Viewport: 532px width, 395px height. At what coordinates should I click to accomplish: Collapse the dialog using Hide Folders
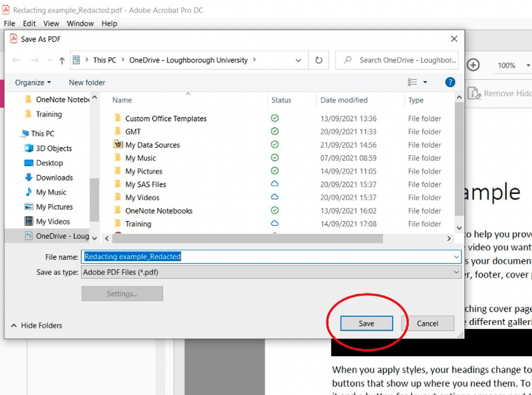[36, 325]
